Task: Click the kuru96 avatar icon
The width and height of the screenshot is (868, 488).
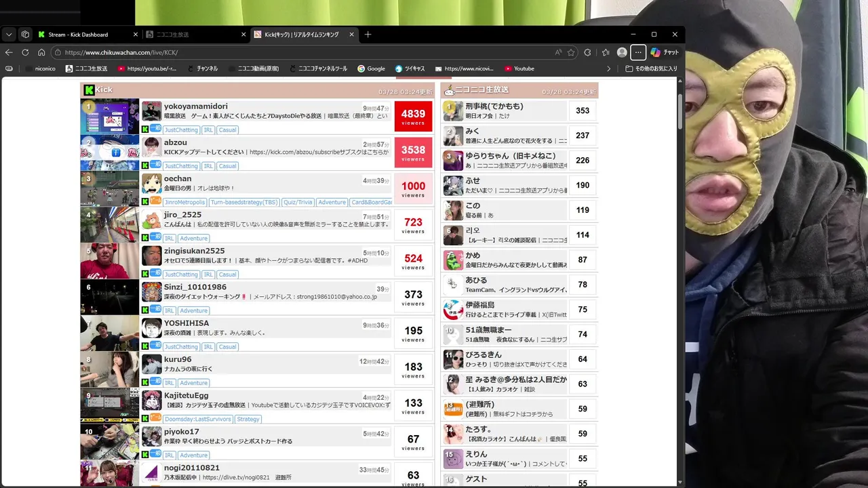Action: (152, 365)
